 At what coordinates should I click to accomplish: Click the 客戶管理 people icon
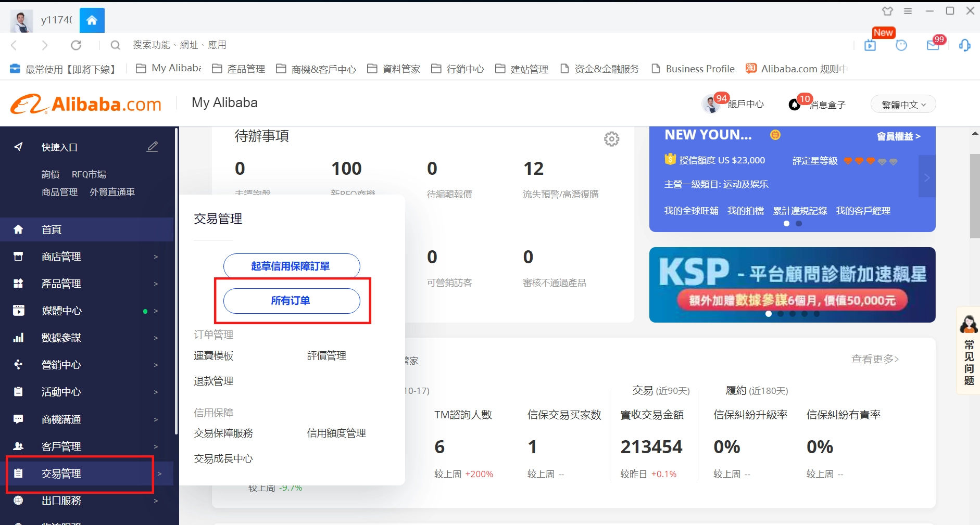[18, 446]
